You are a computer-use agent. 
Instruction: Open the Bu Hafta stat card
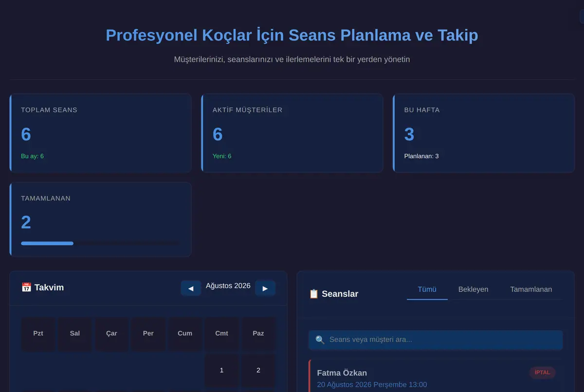[484, 133]
